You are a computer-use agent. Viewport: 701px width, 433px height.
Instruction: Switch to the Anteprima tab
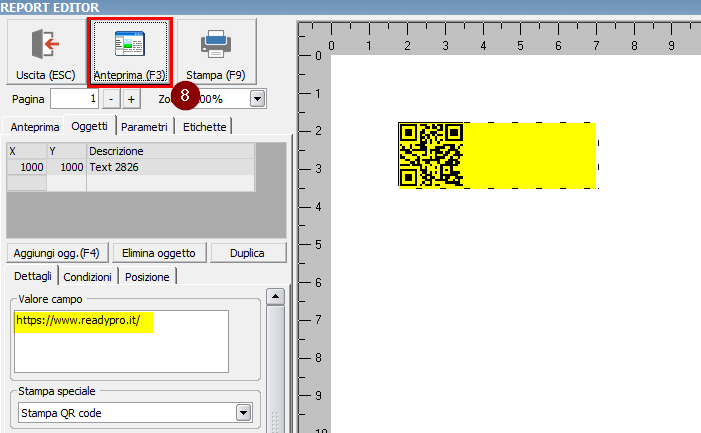(34, 127)
